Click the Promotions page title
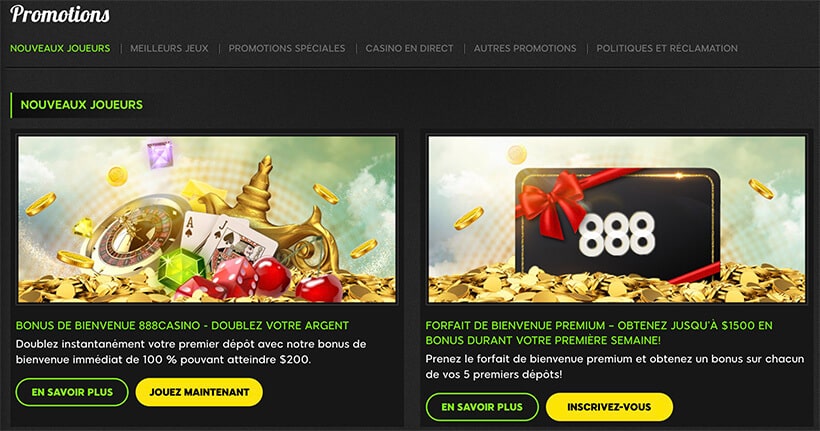 point(60,14)
